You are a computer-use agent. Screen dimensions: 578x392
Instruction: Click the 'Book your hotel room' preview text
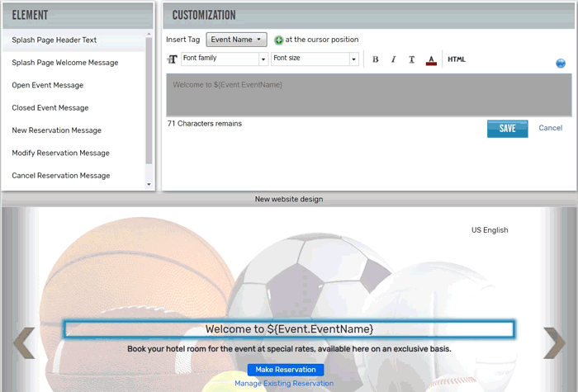[x=289, y=349]
